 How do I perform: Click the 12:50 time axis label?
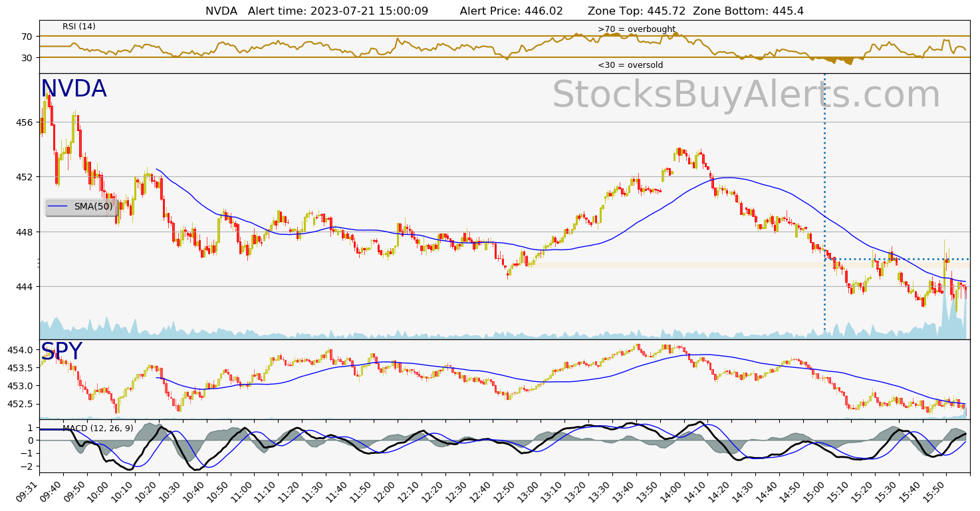506,490
